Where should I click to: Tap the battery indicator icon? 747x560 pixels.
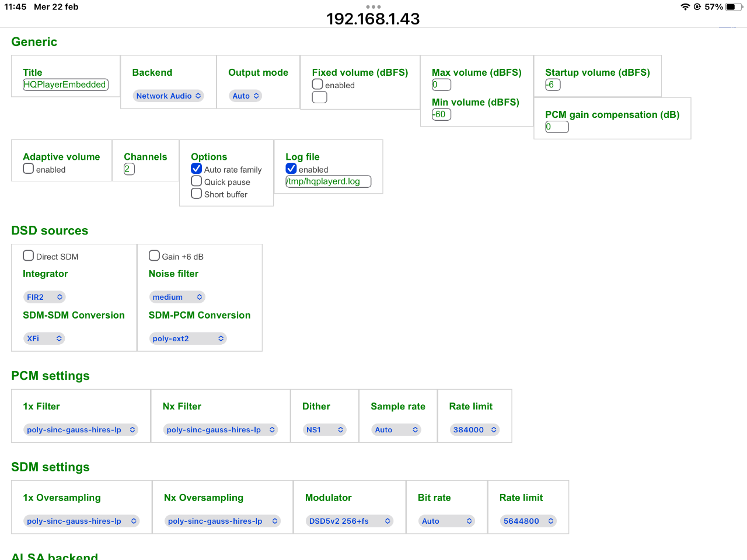tap(734, 7)
